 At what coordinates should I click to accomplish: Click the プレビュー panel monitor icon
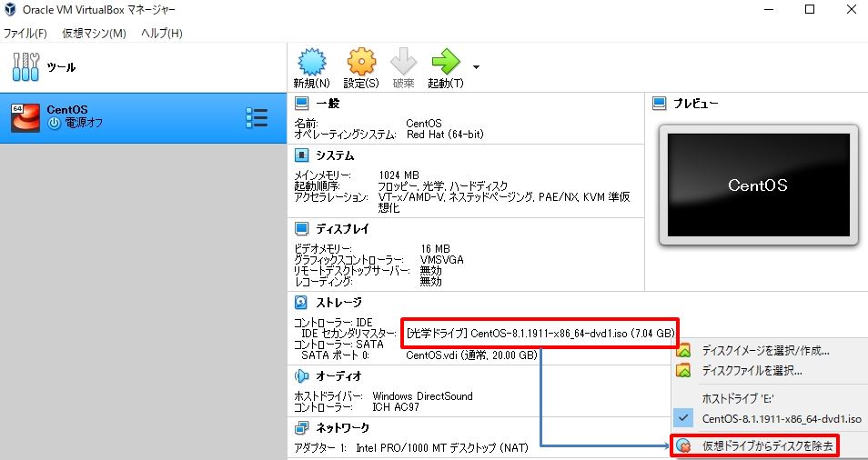(x=660, y=104)
